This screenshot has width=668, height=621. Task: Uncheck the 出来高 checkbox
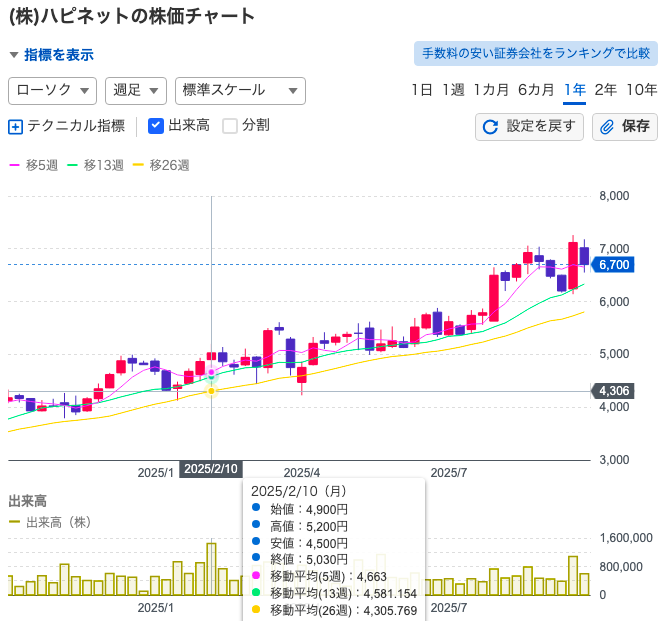(156, 126)
